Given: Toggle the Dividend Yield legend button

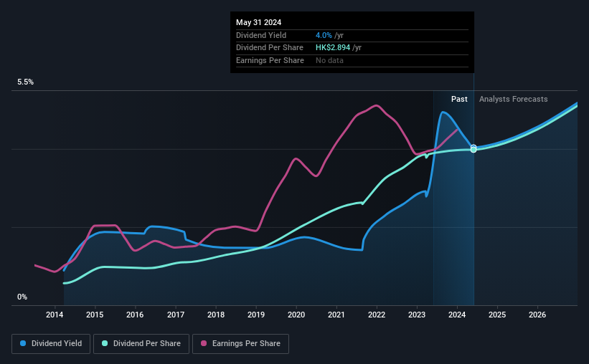Looking at the screenshot, I should (51, 344).
